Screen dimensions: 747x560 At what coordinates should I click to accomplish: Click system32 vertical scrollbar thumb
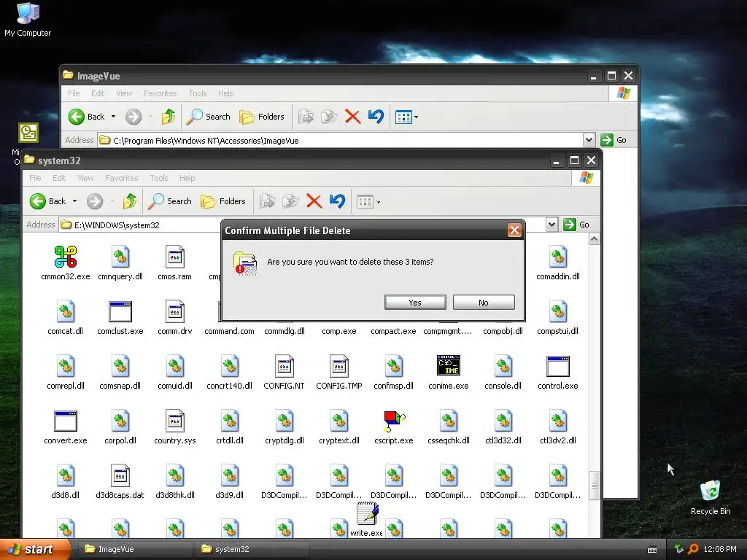594,486
